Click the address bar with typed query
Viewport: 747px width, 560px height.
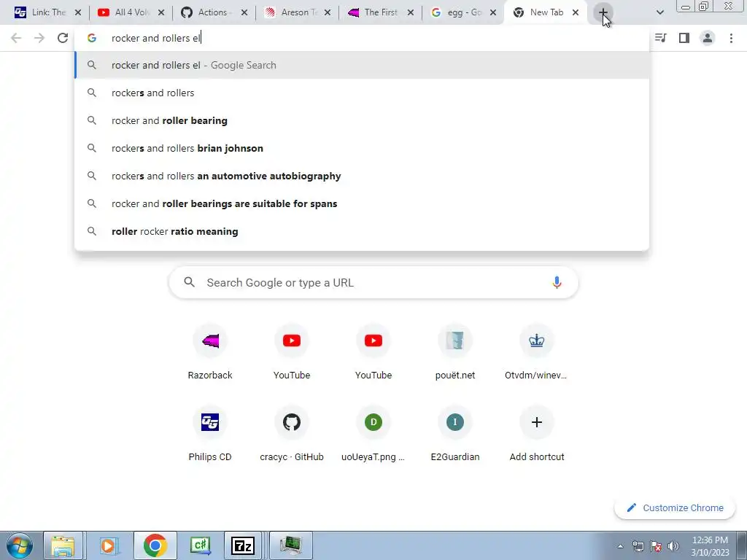pos(362,38)
